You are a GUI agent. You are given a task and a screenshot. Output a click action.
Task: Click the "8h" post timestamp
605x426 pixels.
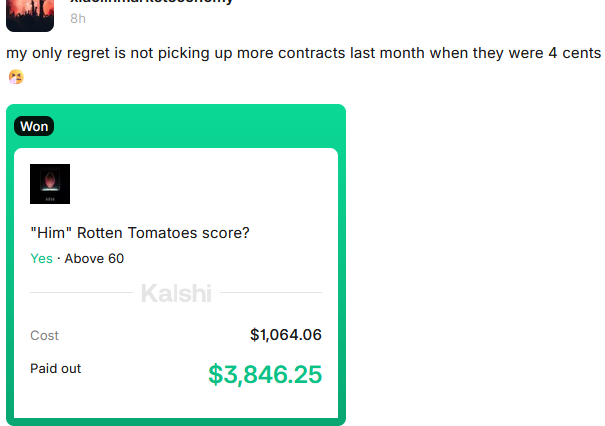click(78, 18)
